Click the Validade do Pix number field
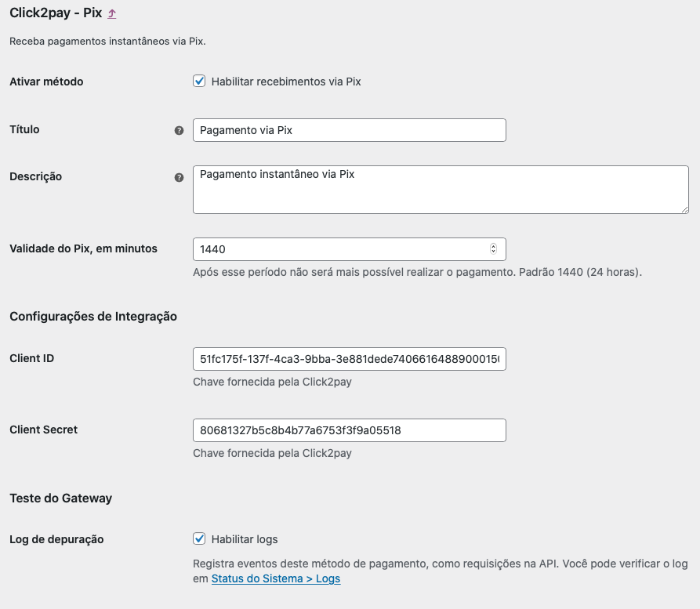This screenshot has width=700, height=609. point(337,248)
